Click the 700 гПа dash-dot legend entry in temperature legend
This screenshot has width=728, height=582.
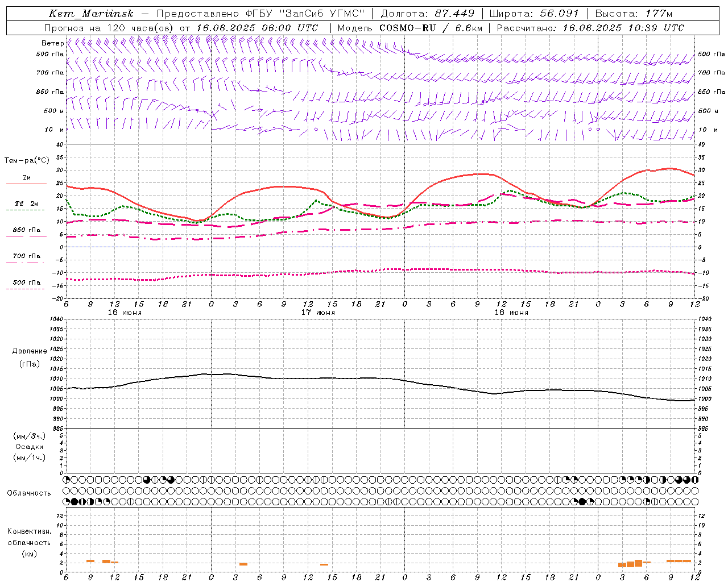coord(26,256)
